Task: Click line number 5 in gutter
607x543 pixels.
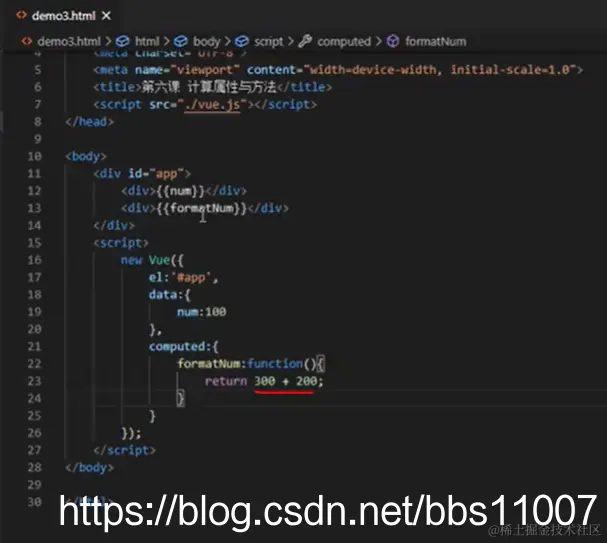Action: coord(38,70)
